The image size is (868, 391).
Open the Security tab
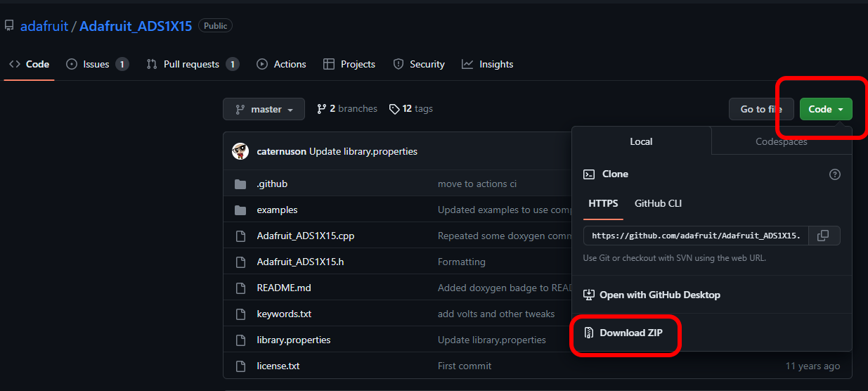419,64
